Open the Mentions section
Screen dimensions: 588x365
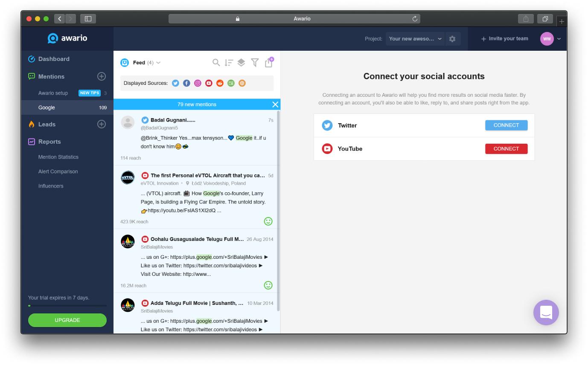tap(51, 76)
